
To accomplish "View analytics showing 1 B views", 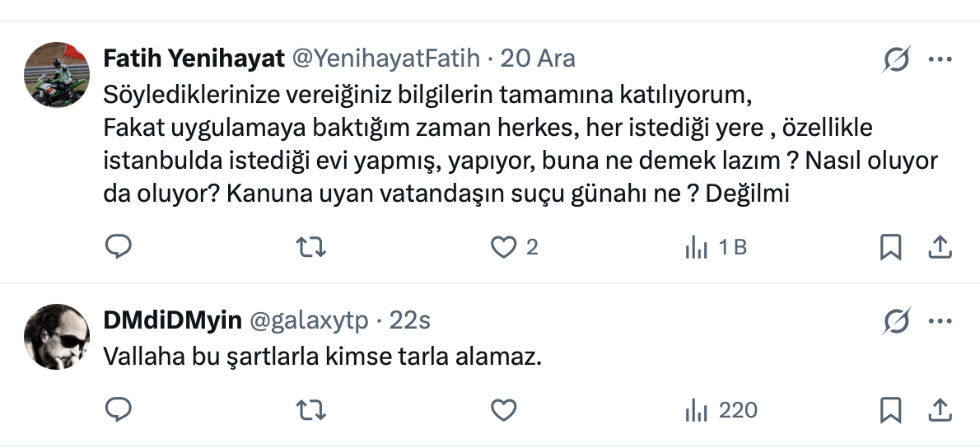I will coord(715,246).
